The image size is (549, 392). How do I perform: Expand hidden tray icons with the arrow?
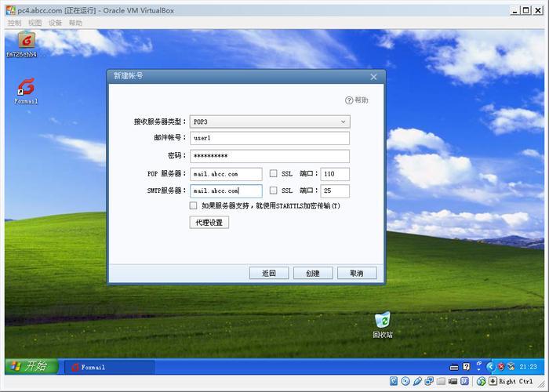click(x=491, y=367)
